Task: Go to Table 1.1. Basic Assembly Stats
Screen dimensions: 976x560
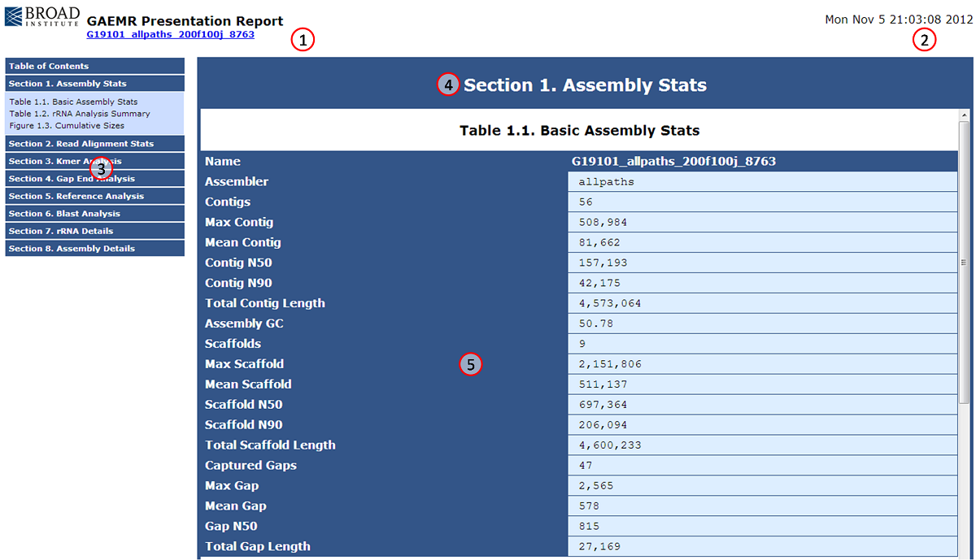Action: (x=73, y=102)
